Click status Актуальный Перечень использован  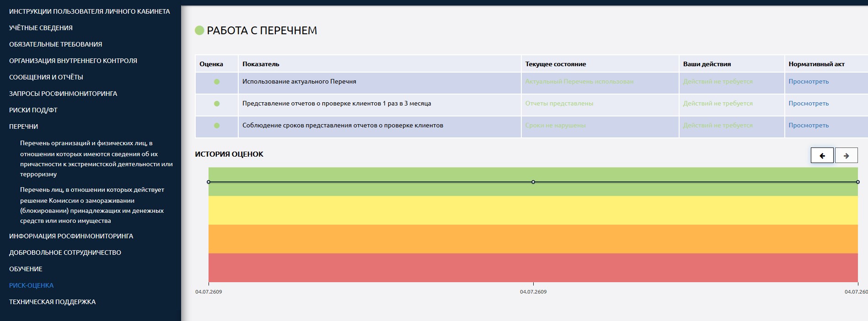tap(579, 82)
